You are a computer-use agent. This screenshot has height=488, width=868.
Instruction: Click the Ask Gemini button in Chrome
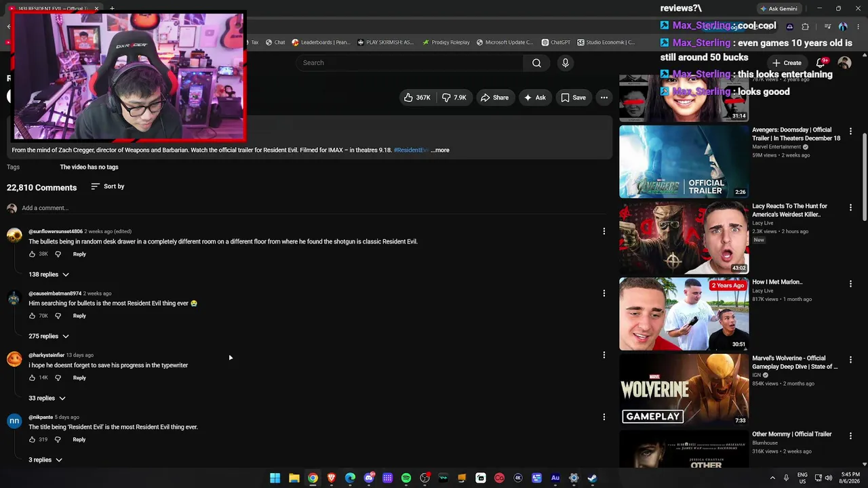[778, 9]
